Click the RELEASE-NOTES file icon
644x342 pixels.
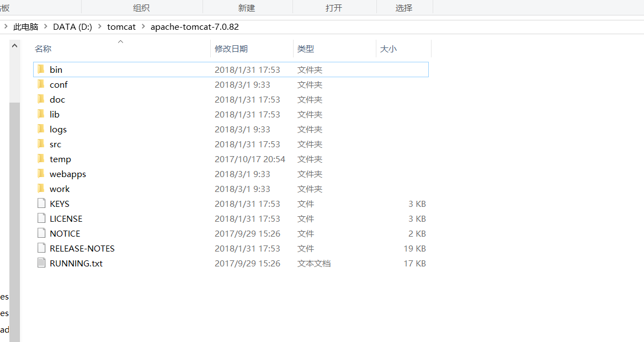41,248
